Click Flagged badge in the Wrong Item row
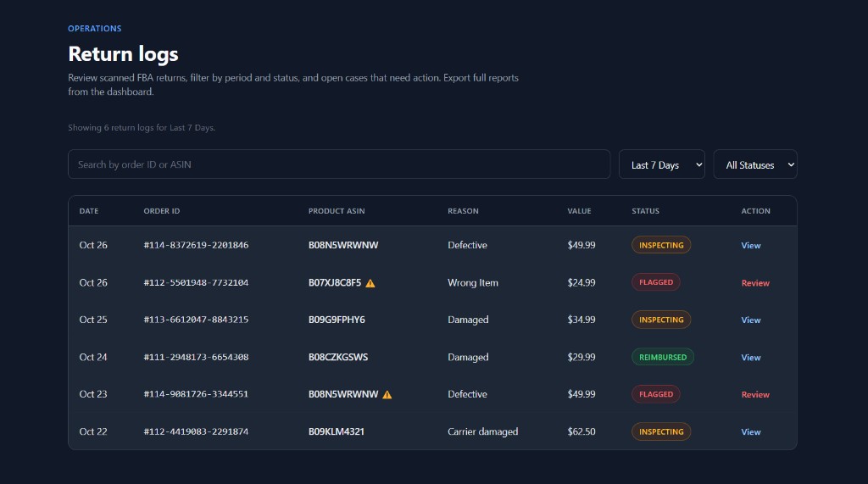This screenshot has height=484, width=868. (x=656, y=282)
